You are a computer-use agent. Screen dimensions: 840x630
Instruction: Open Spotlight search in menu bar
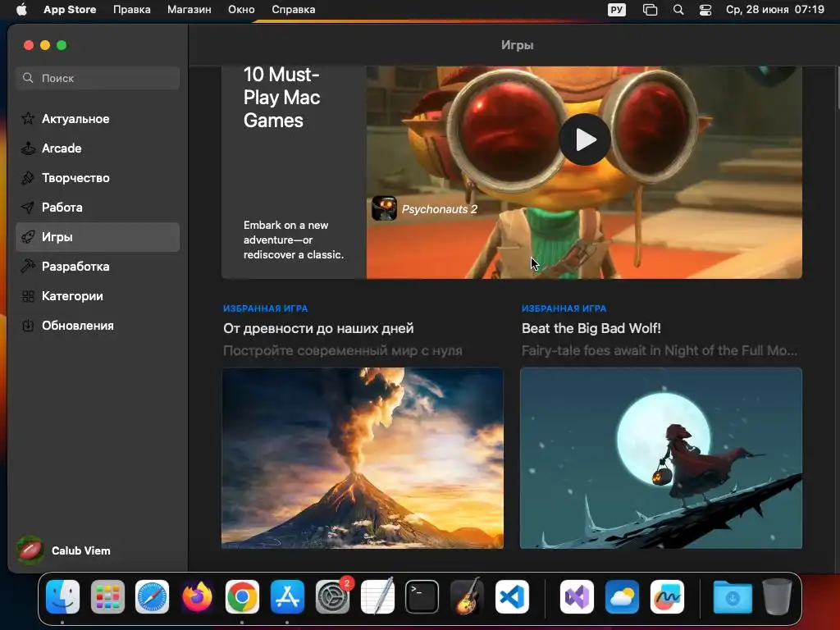[x=678, y=10]
